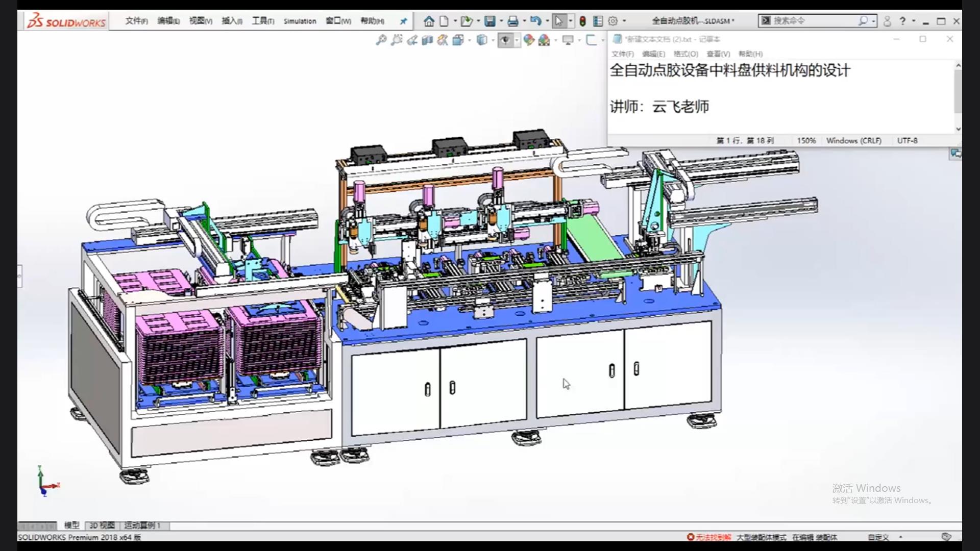The width and height of the screenshot is (980, 551).
Task: Activate the Select cursor tool
Action: (x=559, y=21)
